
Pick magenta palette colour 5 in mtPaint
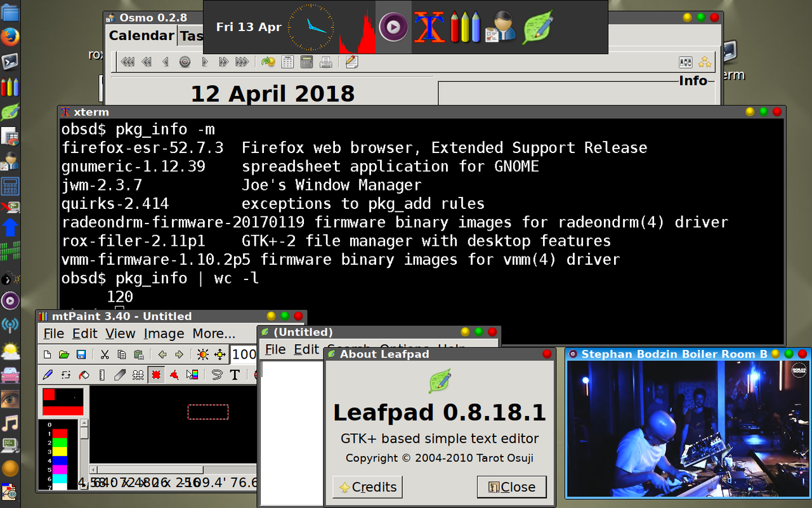[x=60, y=469]
